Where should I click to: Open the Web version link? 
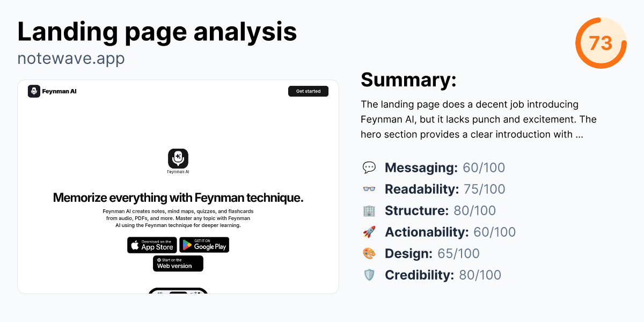click(178, 264)
